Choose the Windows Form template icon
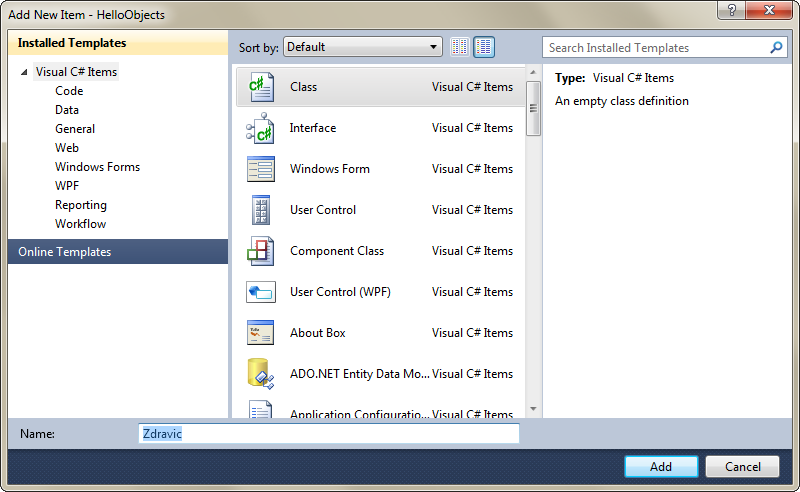Screen dimensions: 800x492 coord(261,169)
